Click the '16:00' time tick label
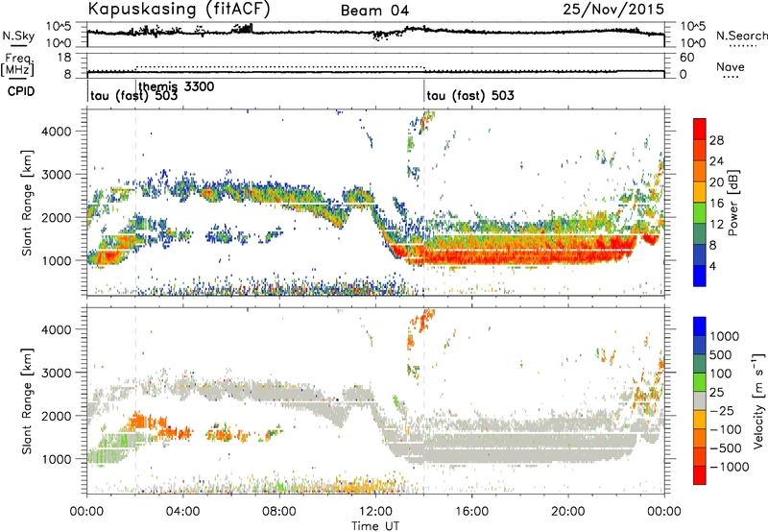 click(471, 512)
